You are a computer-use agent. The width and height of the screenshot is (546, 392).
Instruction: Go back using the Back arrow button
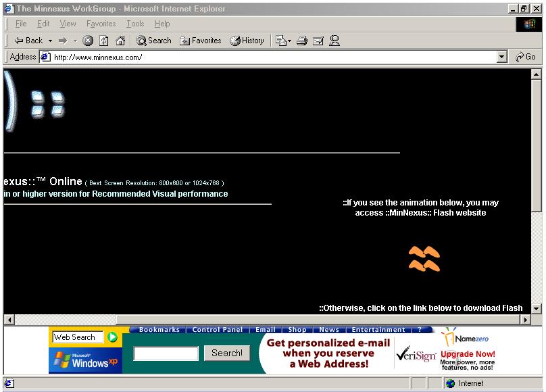(x=28, y=41)
